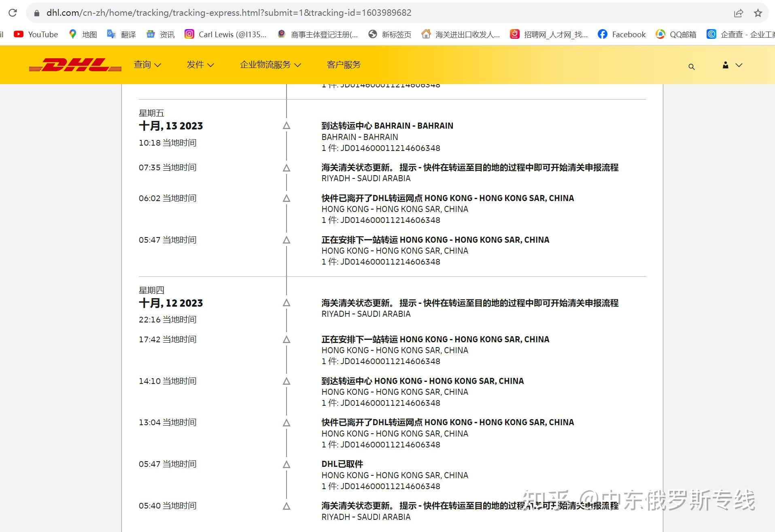Viewport: 775px width, 532px height.
Task: Open the 商事主体登记注册 bookmark
Action: coord(318,34)
